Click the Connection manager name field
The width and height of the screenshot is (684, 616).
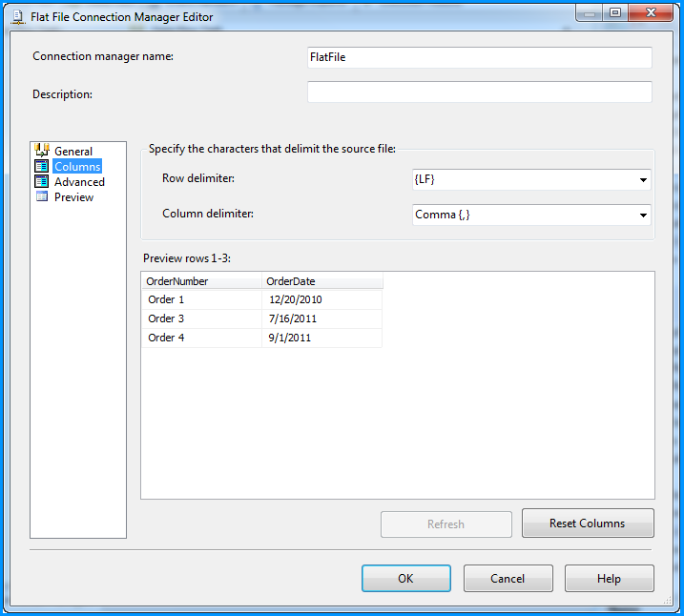click(x=480, y=57)
